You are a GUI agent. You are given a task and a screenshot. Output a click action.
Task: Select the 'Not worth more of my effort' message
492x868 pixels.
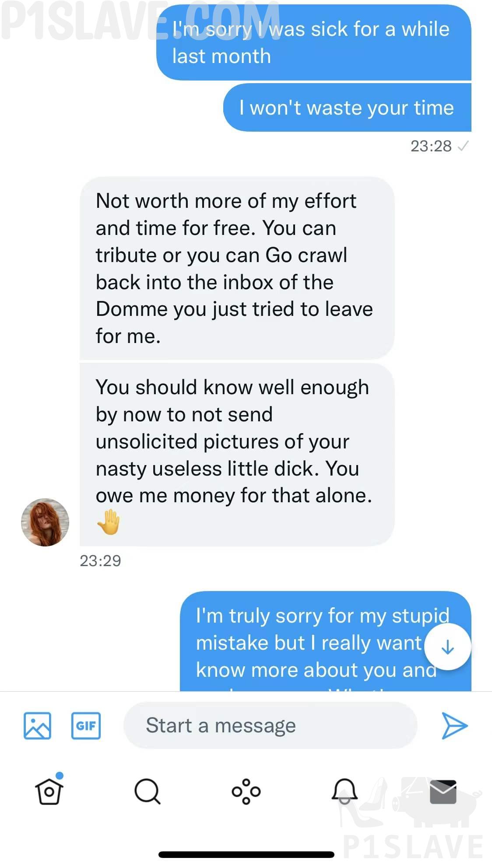tap(237, 268)
